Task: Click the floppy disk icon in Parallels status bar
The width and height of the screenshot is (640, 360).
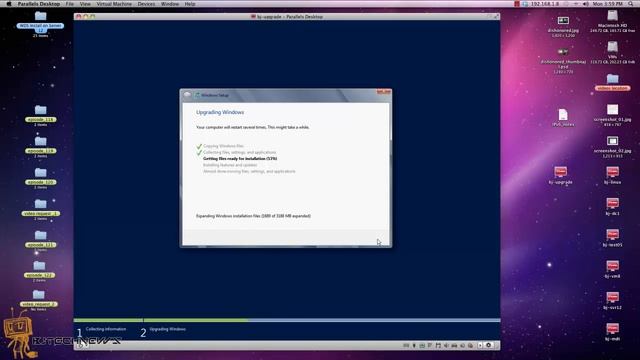Action: [x=438, y=345]
